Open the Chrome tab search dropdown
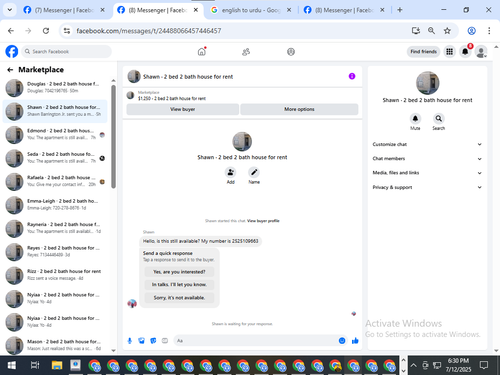 pyautogui.click(x=10, y=10)
